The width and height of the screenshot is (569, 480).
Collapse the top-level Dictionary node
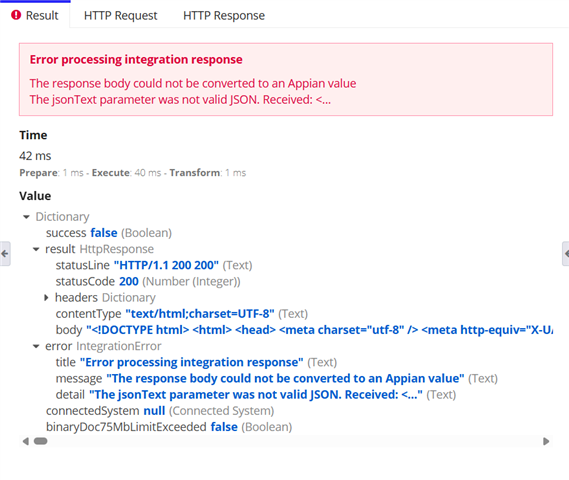coord(26,217)
